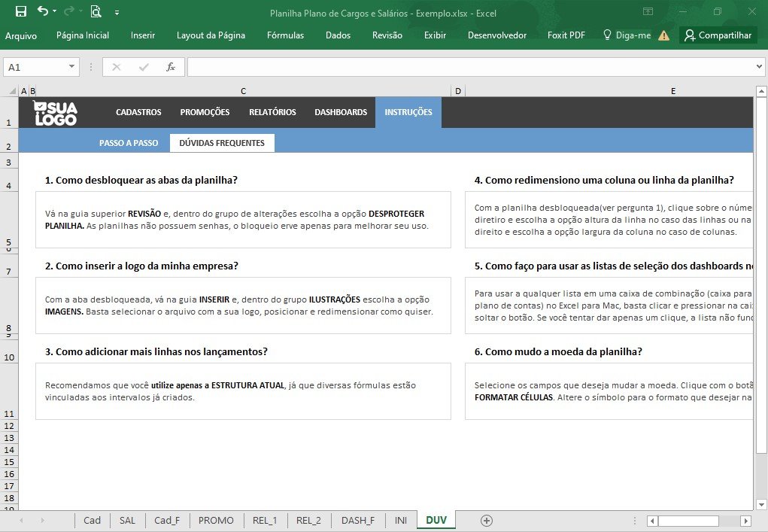Click the PASSO A PASSO button
This screenshot has width=768, height=532.
coord(129,143)
